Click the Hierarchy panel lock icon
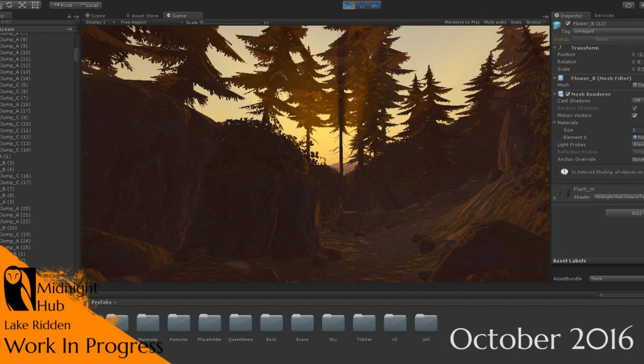 [69, 16]
